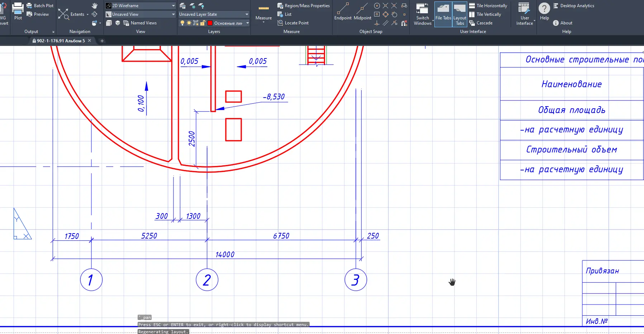Click Tile Horizontally

(x=488, y=6)
